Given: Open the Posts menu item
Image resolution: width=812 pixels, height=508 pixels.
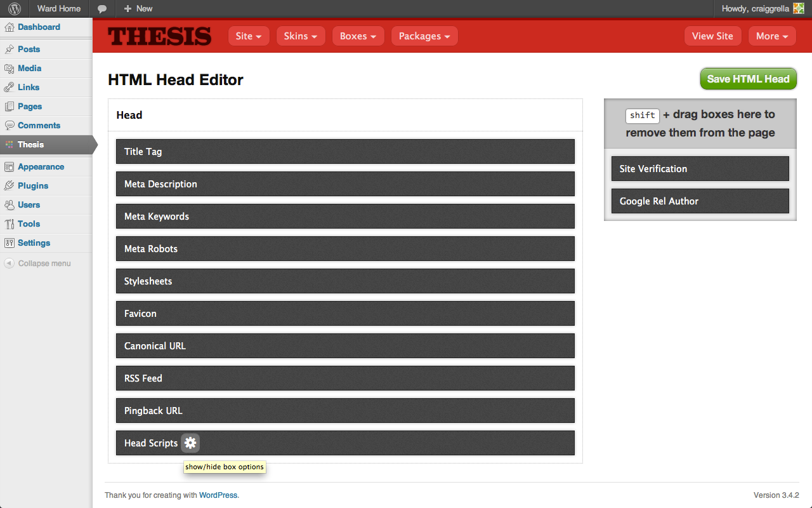Looking at the screenshot, I should (29, 50).
